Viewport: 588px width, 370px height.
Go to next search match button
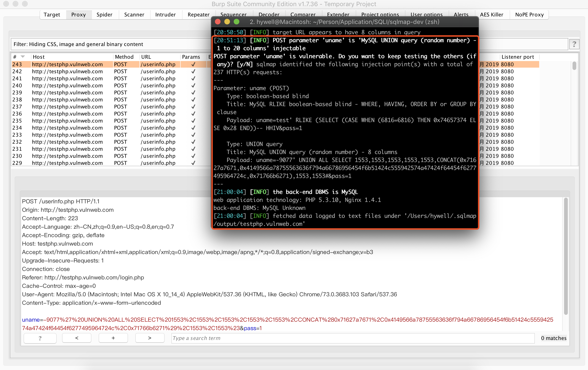[150, 338]
